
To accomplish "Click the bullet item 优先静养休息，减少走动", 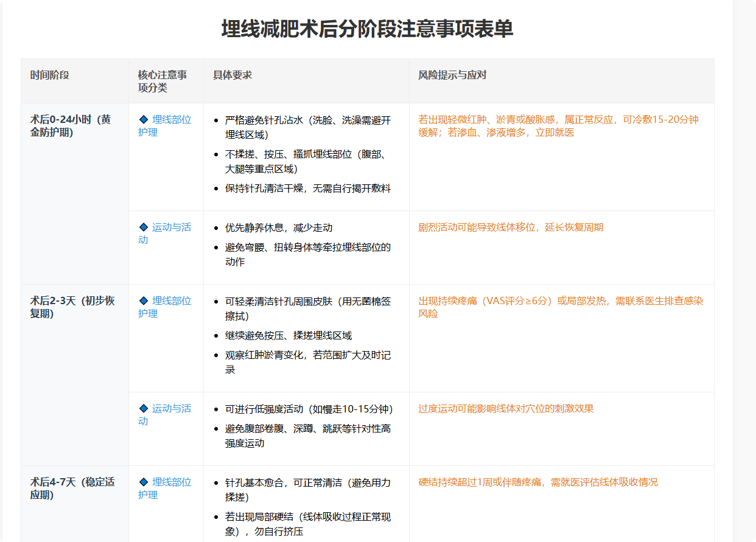I will click(x=279, y=228).
